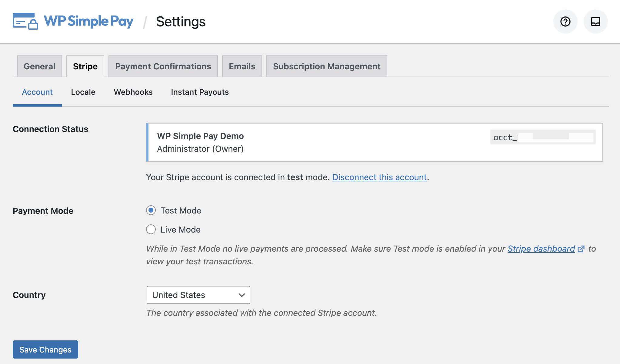Switch to the General settings tab
This screenshot has height=364, width=620.
pos(39,66)
